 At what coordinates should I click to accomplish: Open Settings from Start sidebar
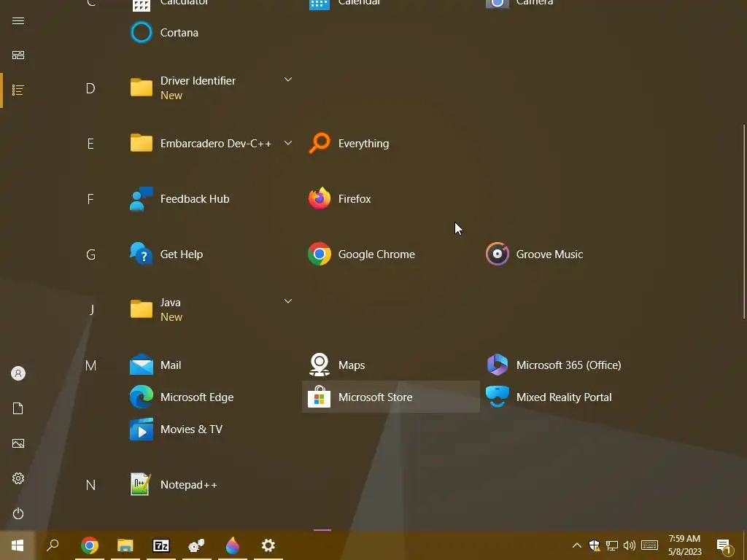click(x=18, y=478)
